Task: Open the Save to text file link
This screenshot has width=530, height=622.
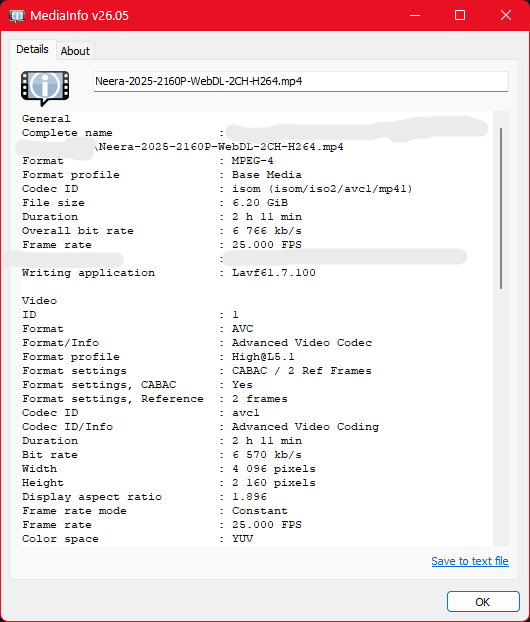Action: pyautogui.click(x=470, y=561)
